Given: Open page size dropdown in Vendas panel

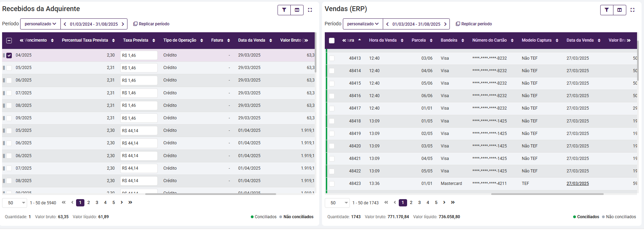Looking at the screenshot, I should point(337,203).
